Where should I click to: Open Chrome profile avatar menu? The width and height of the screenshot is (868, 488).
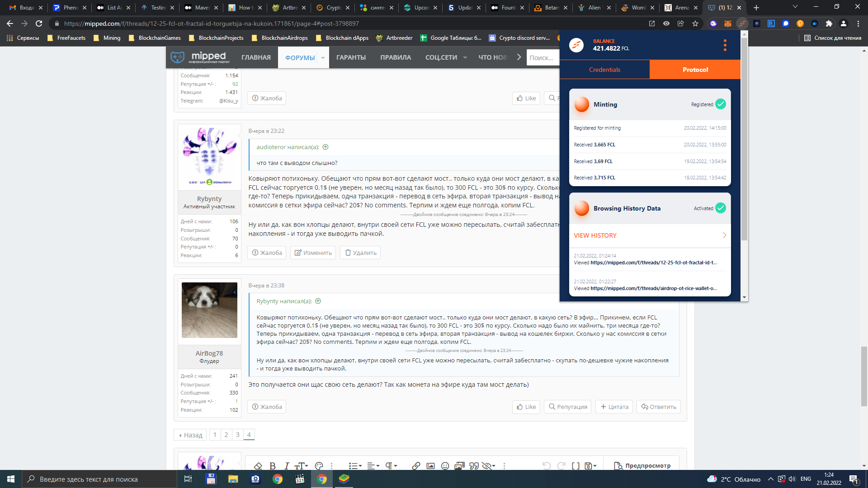(844, 23)
